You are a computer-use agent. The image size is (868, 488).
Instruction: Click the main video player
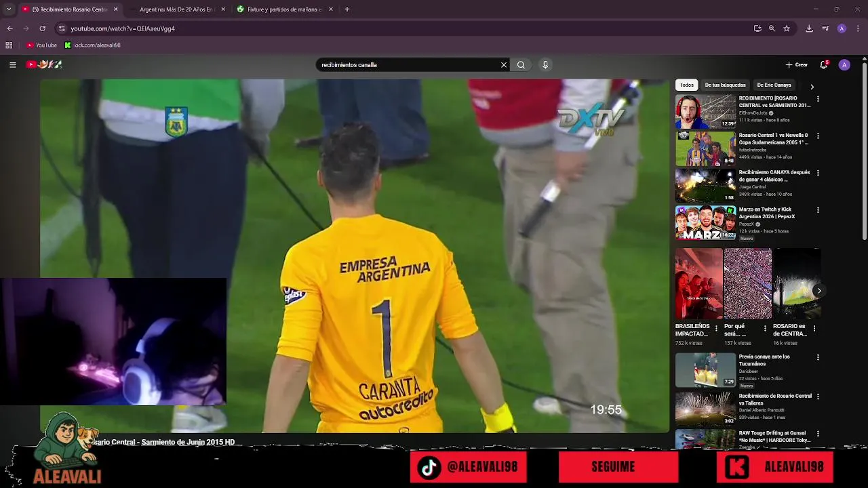click(355, 256)
